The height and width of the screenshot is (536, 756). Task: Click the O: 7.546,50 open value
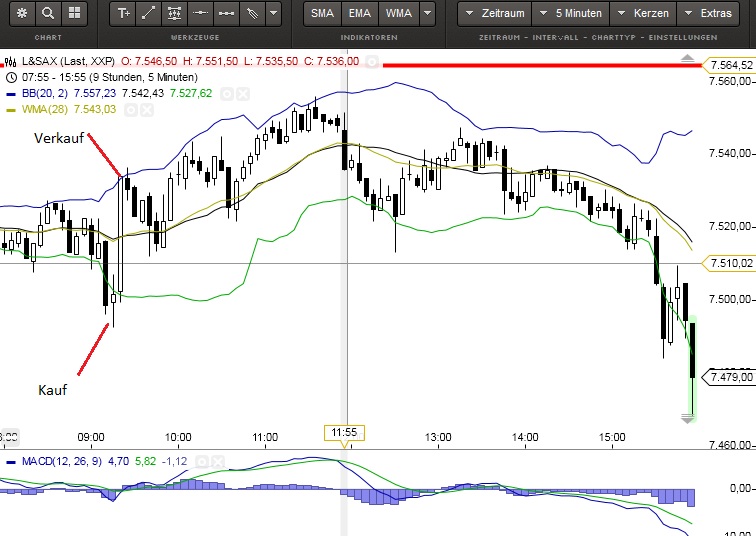tap(149, 61)
